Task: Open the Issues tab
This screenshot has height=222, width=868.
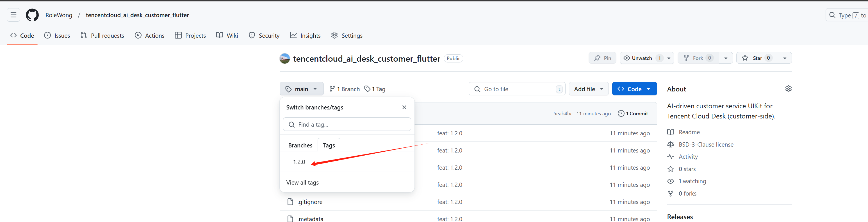Action: tap(57, 35)
